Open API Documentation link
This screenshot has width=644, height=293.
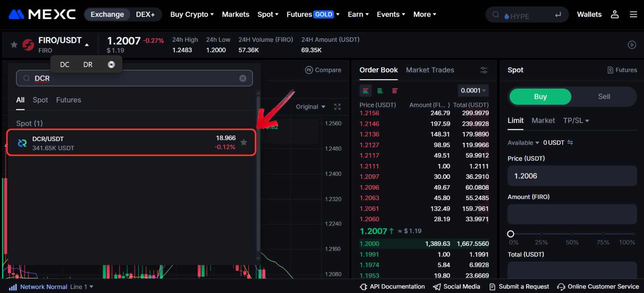pos(392,287)
